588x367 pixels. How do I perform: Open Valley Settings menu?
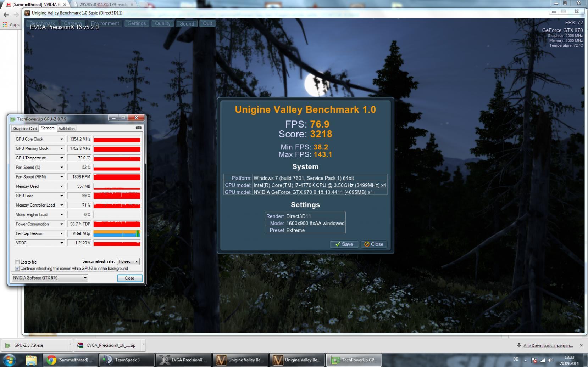tap(137, 23)
